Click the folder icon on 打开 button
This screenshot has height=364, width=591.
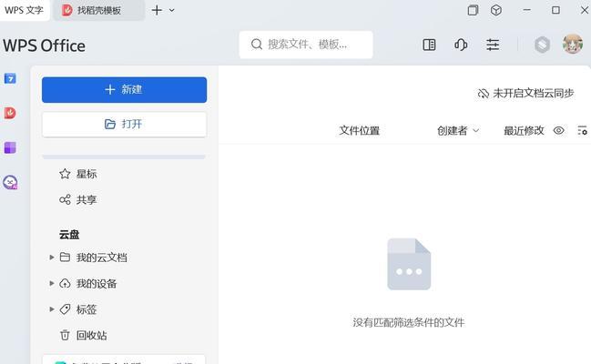109,124
